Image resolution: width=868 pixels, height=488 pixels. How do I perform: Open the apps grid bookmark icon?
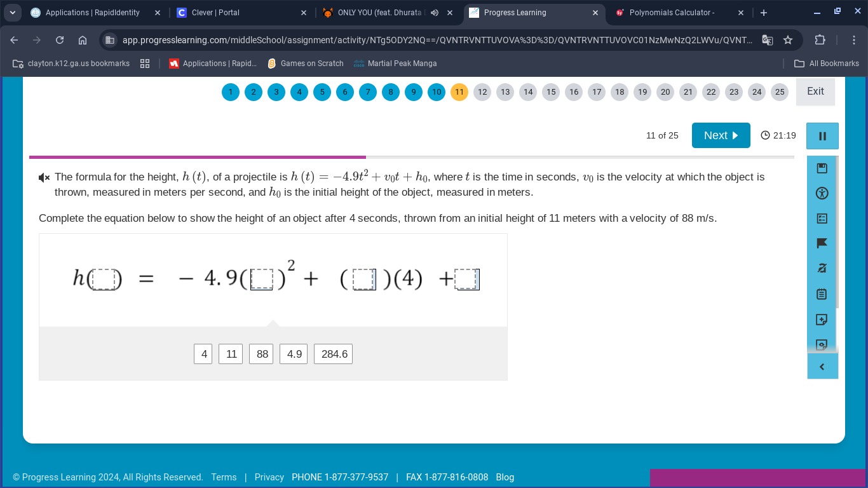click(x=145, y=64)
